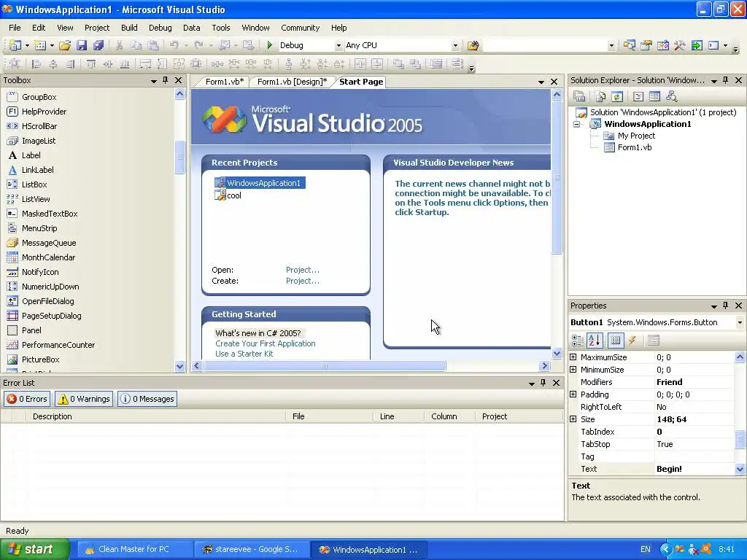Toggle auto-hide pin on Properties panel

[x=726, y=306]
